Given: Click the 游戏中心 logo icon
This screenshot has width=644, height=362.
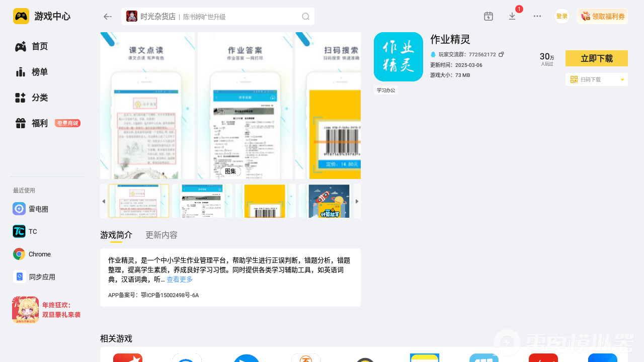Looking at the screenshot, I should click(x=21, y=16).
